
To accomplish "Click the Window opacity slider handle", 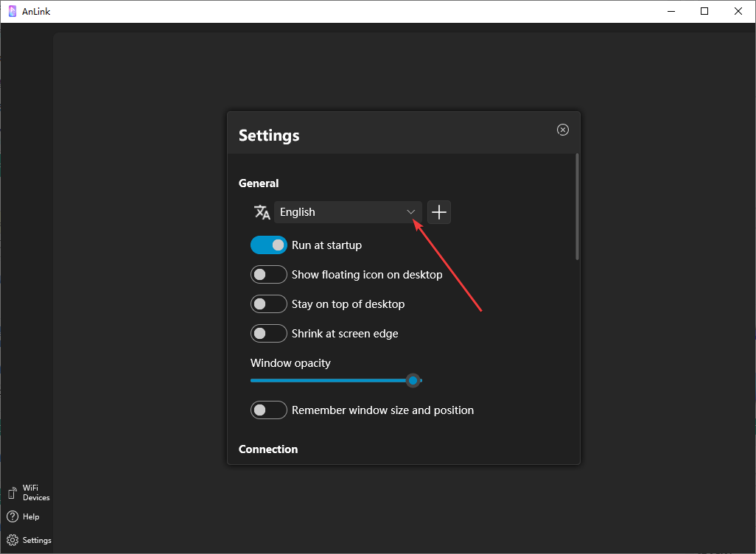I will pyautogui.click(x=413, y=380).
